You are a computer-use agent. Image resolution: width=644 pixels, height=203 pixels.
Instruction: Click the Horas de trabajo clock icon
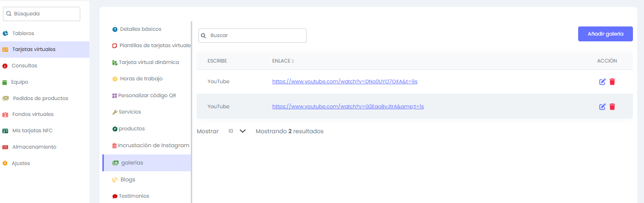pos(115,79)
